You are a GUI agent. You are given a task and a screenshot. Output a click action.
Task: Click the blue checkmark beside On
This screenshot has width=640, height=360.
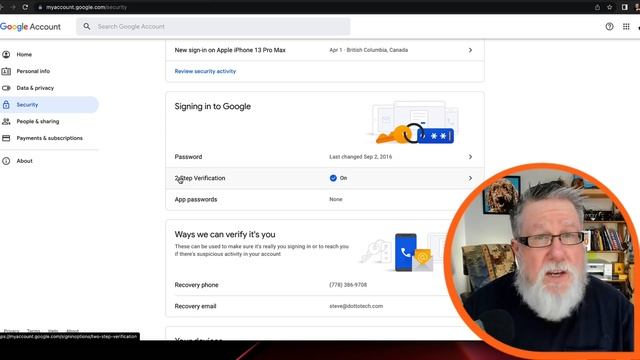[333, 178]
